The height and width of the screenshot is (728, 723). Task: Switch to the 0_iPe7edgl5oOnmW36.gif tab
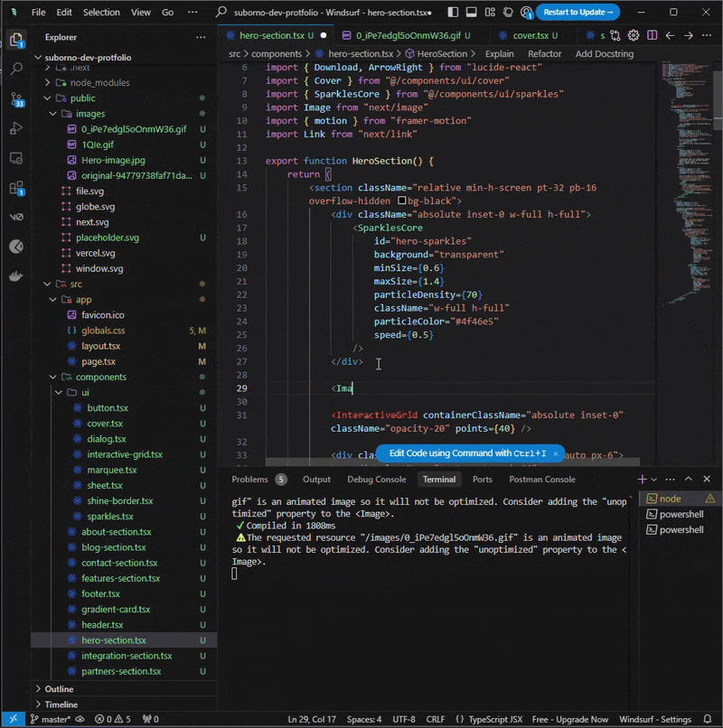[x=407, y=35]
